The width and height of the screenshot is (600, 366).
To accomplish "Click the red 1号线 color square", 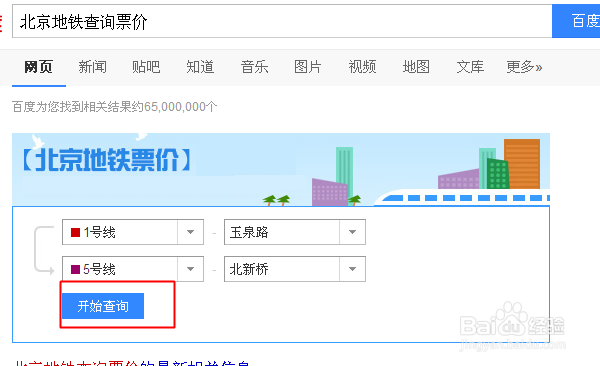I will (75, 232).
